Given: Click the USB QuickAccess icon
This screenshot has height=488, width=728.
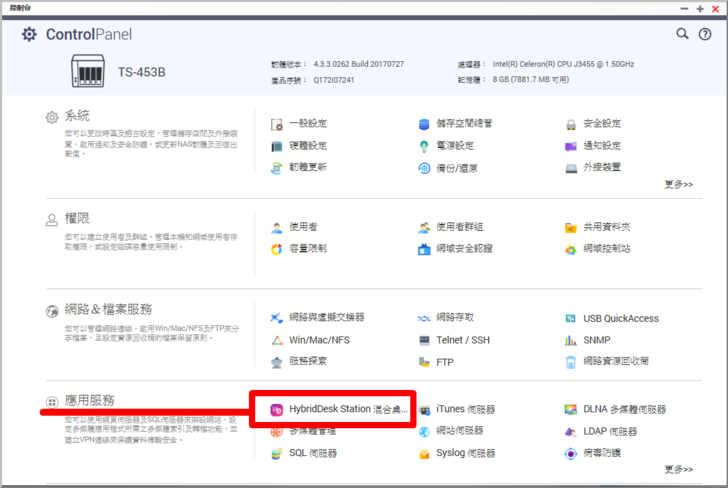Looking at the screenshot, I should pos(571,319).
